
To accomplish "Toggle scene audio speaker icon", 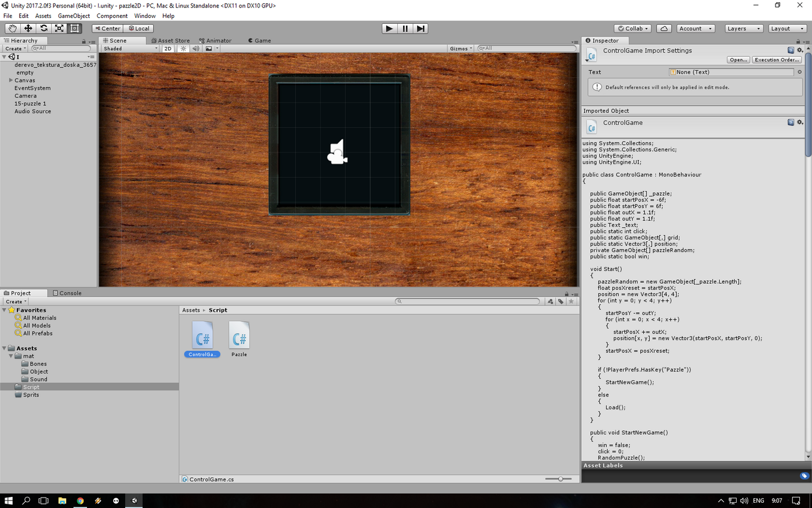I will tap(195, 49).
